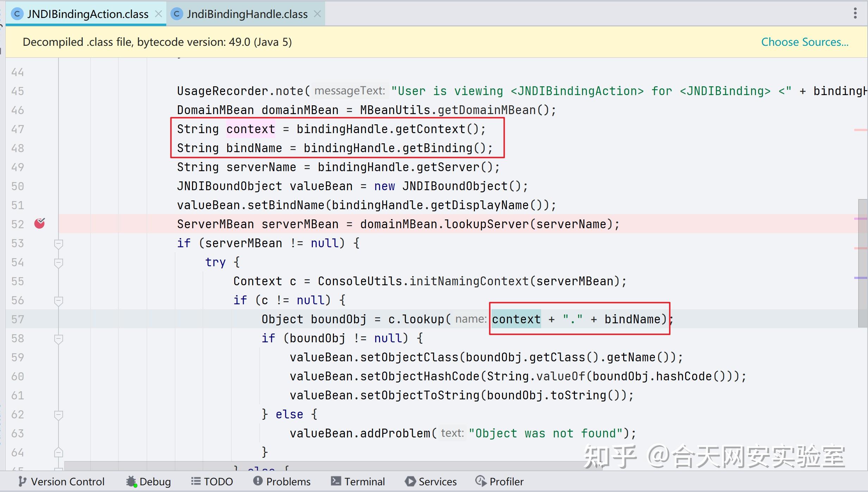Open the Problems tool window

click(282, 481)
